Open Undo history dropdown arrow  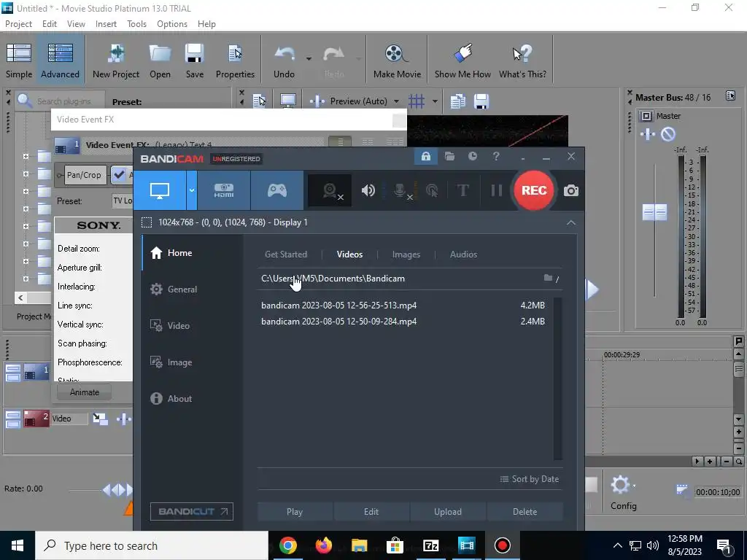(x=309, y=59)
